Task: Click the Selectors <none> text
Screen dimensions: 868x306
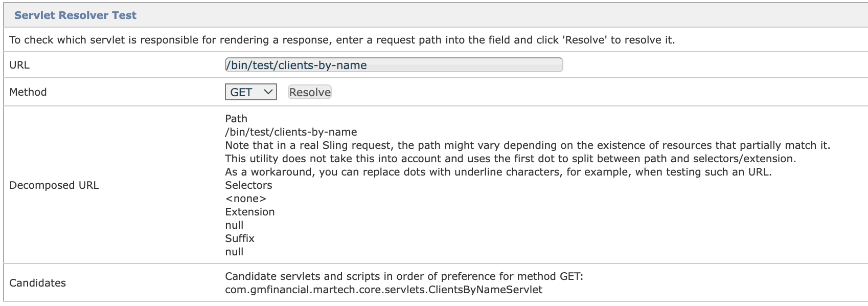Action: (x=245, y=199)
